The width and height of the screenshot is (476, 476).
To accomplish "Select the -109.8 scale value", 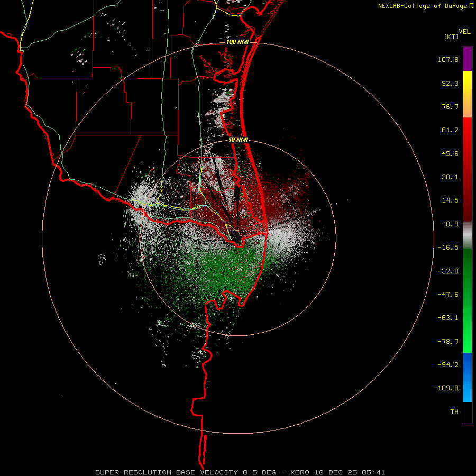I will tap(446, 388).
